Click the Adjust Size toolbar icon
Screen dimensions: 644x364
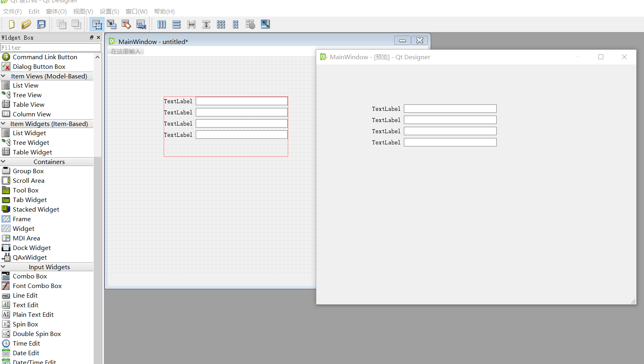tap(265, 24)
